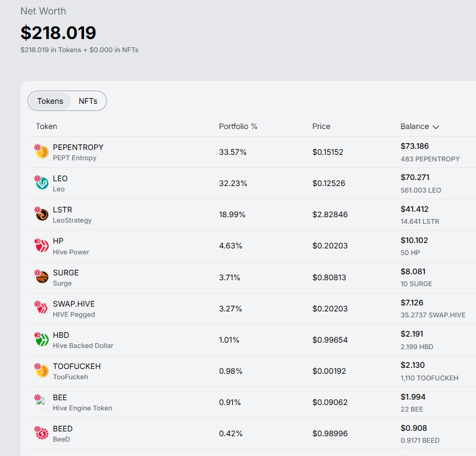476x456 pixels.
Task: Click the SURGE token icon
Action: point(41,277)
